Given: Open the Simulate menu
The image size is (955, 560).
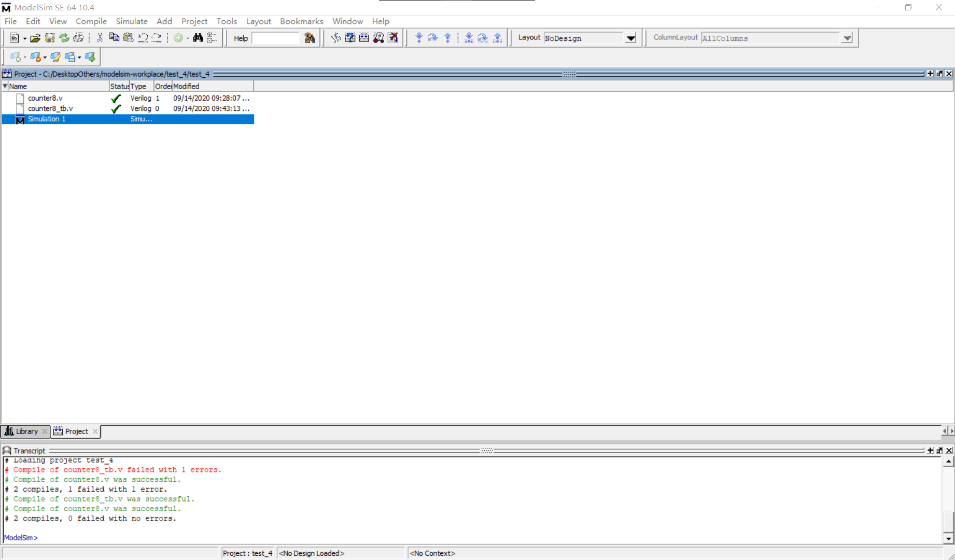Looking at the screenshot, I should (132, 21).
